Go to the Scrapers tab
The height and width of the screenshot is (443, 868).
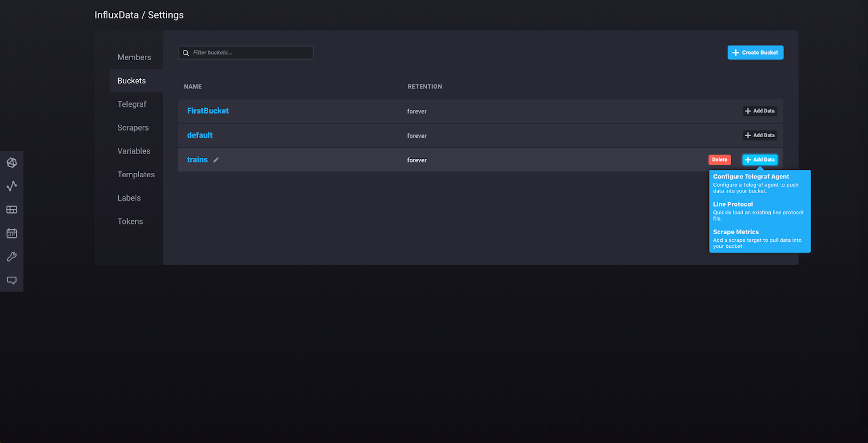[x=133, y=127]
